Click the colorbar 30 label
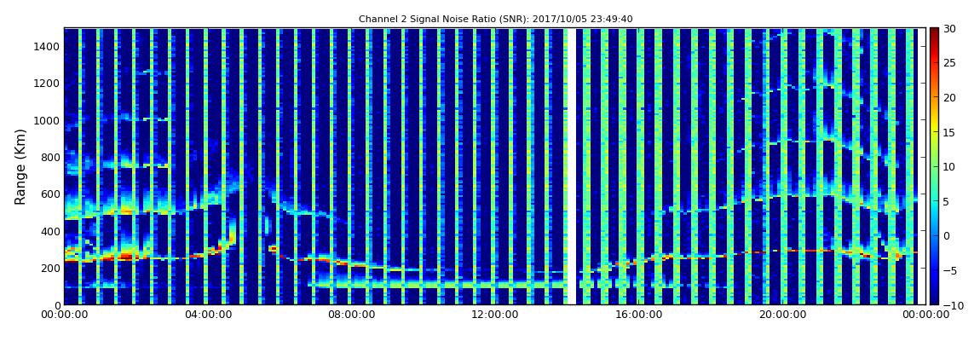 click(x=949, y=29)
